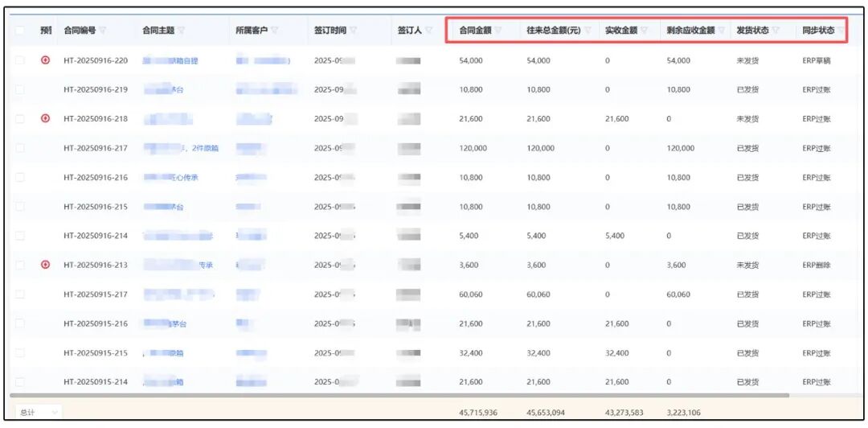Click the 合同金额 column header label
The width and height of the screenshot is (868, 428).
[476, 31]
